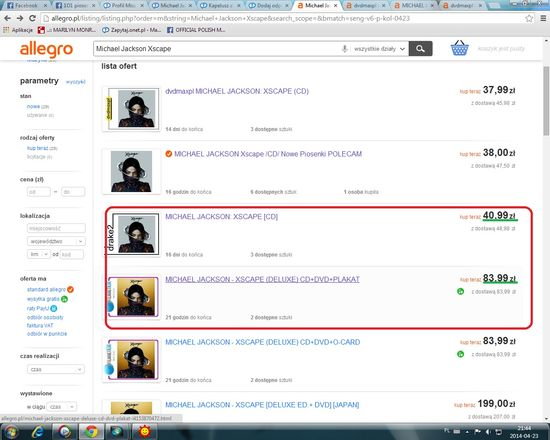
Task: Click the microphone voice search icon
Action: point(345,49)
